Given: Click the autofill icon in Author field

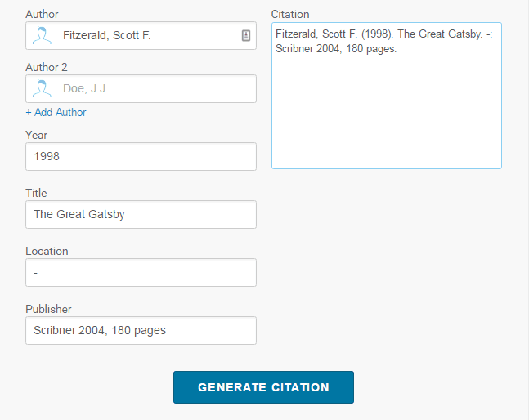Looking at the screenshot, I should 245,35.
